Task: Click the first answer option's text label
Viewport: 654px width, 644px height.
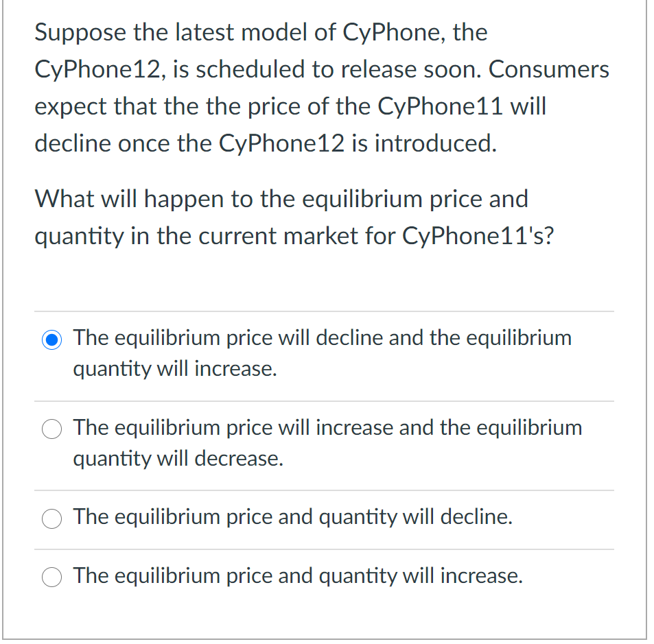Action: [x=323, y=353]
